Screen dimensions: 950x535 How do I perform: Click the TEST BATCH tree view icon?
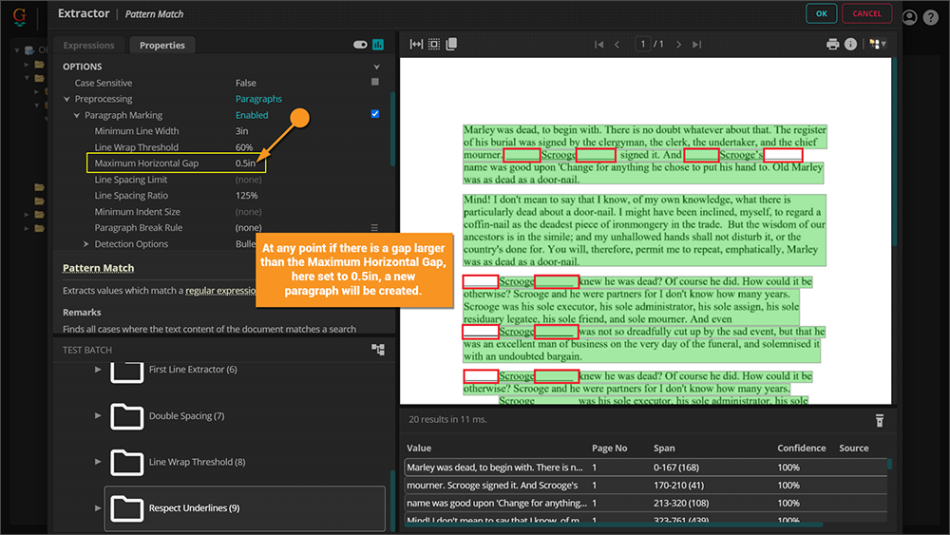[x=378, y=349]
